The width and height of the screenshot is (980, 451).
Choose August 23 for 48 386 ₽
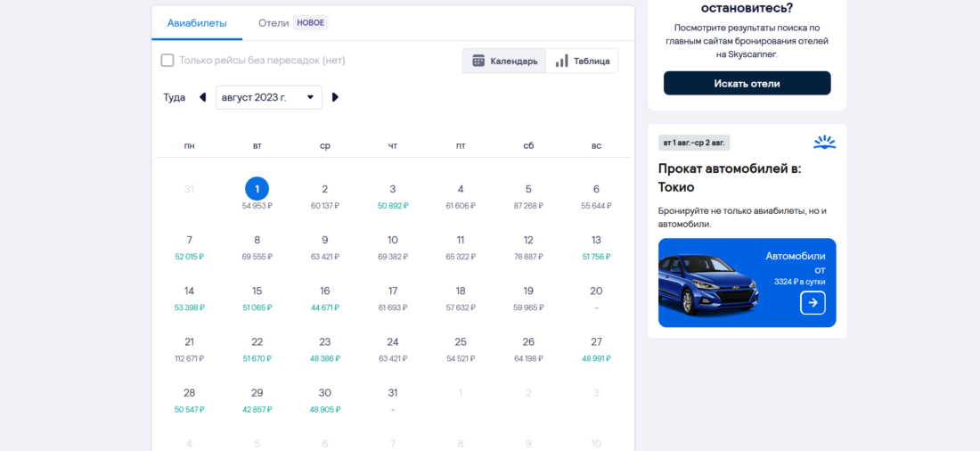click(x=325, y=349)
